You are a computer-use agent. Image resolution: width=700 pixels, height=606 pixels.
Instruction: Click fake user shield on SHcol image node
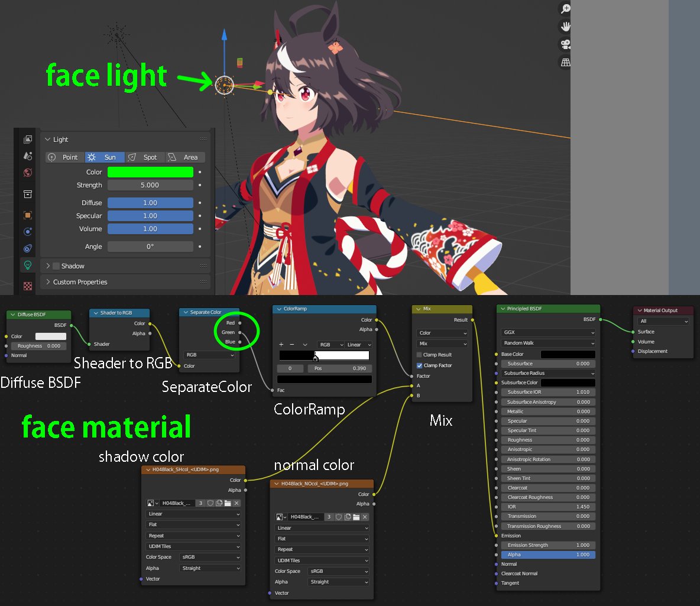click(210, 503)
